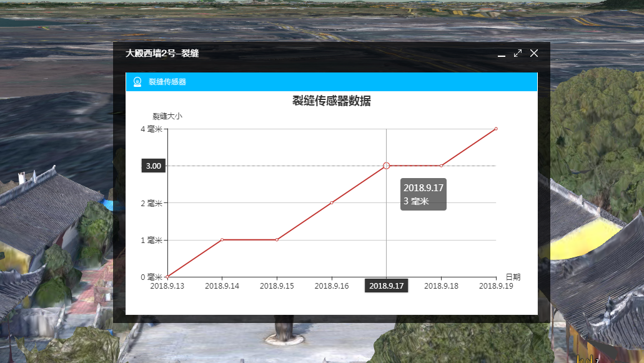Select the data point for 2018.9.18
Screen dimensions: 644x363
(x=441, y=166)
